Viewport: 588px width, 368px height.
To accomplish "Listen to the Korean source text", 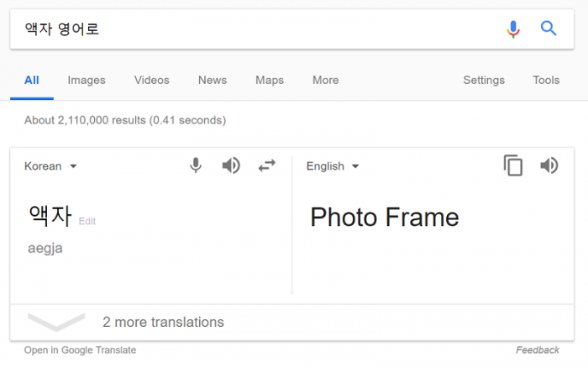I will pyautogui.click(x=231, y=166).
